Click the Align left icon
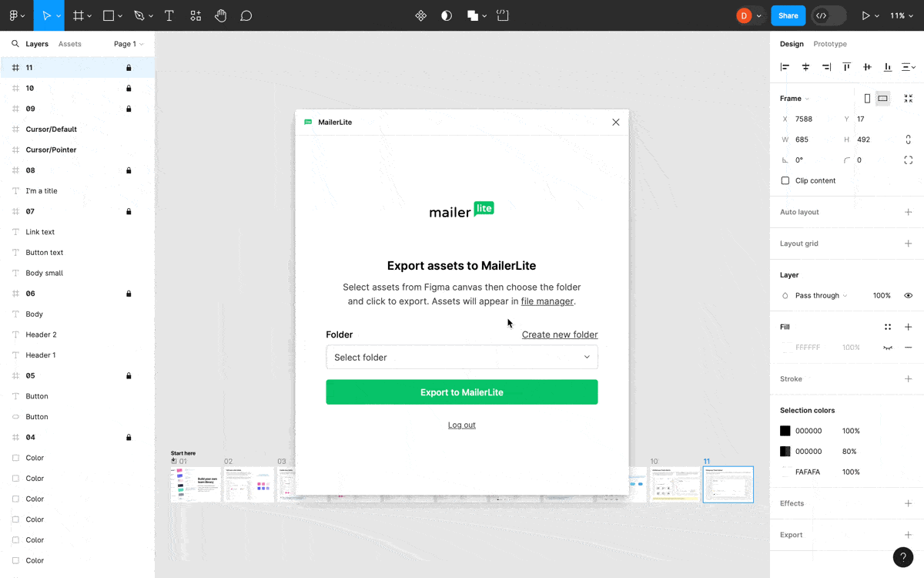The height and width of the screenshot is (578, 924). click(785, 67)
